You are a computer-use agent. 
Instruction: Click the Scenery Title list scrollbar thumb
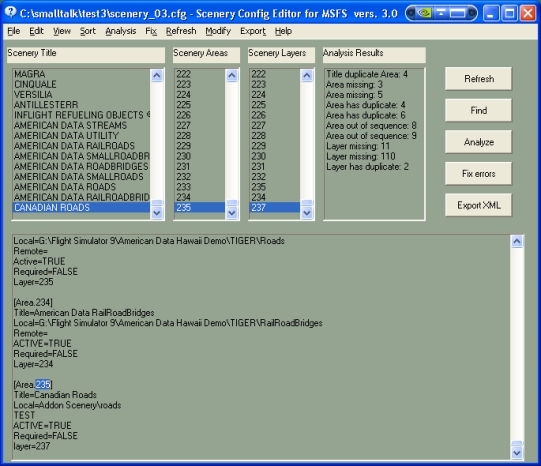point(157,203)
